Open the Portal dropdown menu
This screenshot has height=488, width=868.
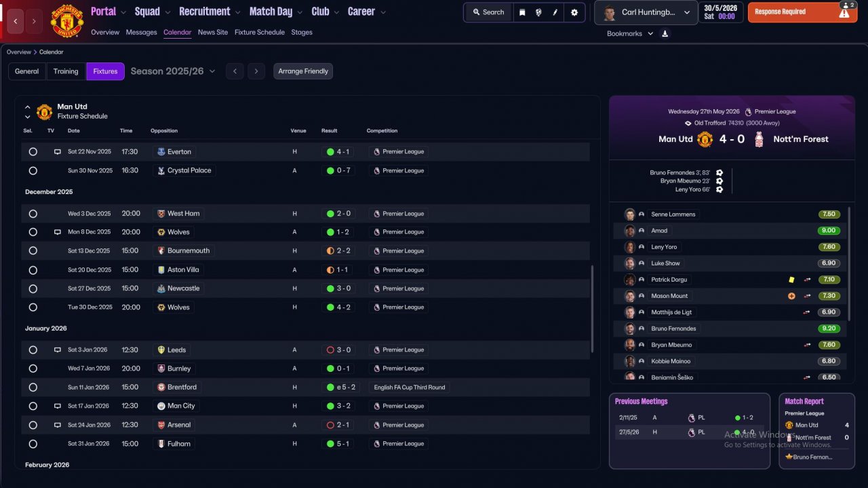point(108,12)
